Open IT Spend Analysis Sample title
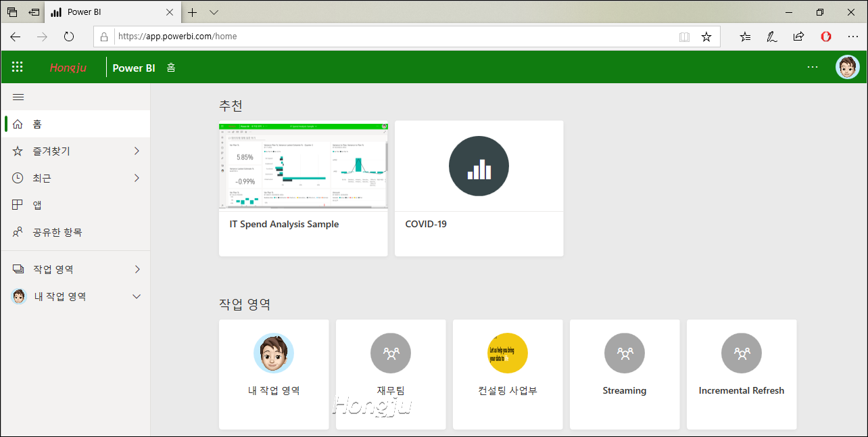This screenshot has height=437, width=868. (x=284, y=224)
